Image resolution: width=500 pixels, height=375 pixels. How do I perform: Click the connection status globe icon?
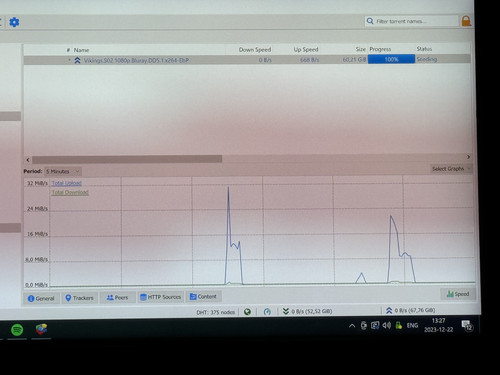tap(247, 312)
